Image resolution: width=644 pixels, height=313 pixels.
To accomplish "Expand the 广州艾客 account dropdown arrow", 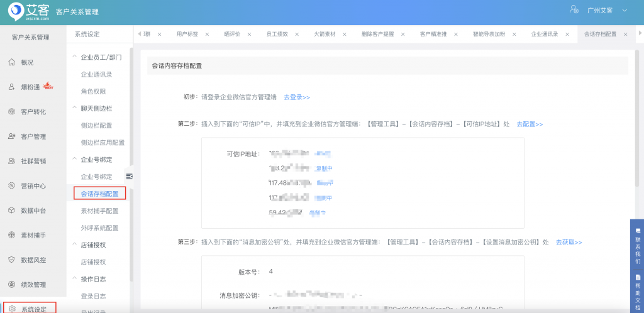I will click(x=625, y=10).
